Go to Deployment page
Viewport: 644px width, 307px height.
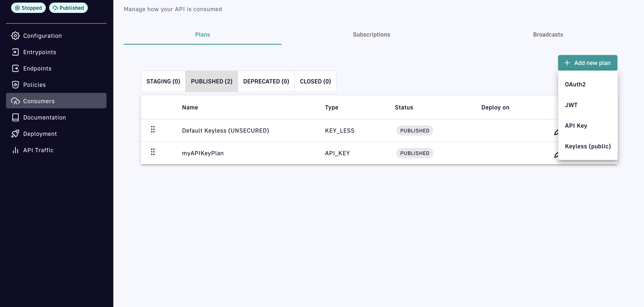tap(56, 134)
